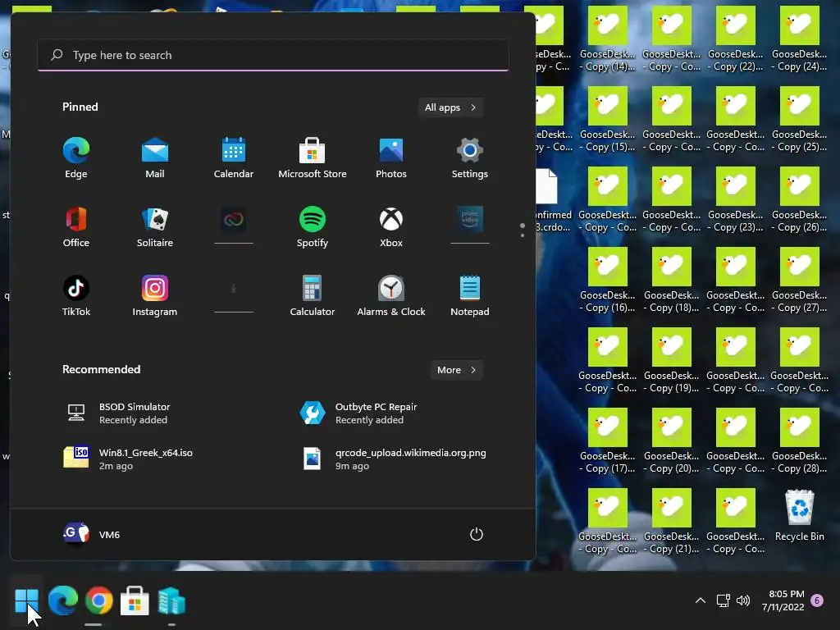The height and width of the screenshot is (630, 840).
Task: Open TikTok from pinned apps
Action: tap(76, 296)
